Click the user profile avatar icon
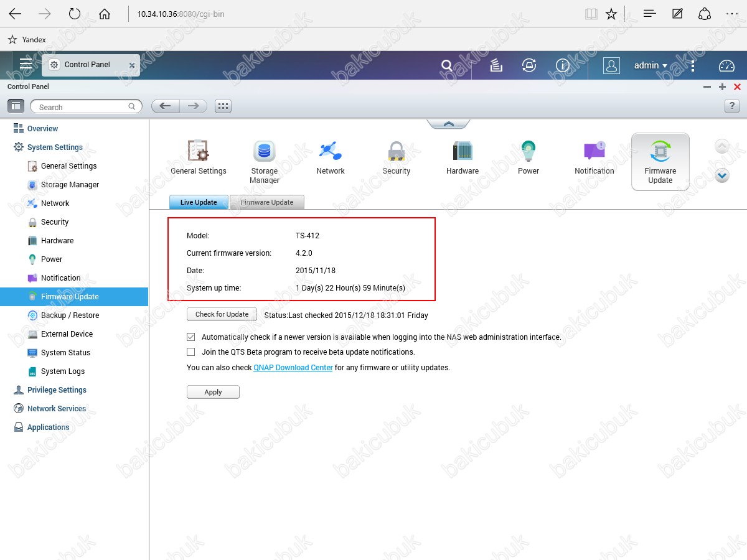 (x=611, y=65)
